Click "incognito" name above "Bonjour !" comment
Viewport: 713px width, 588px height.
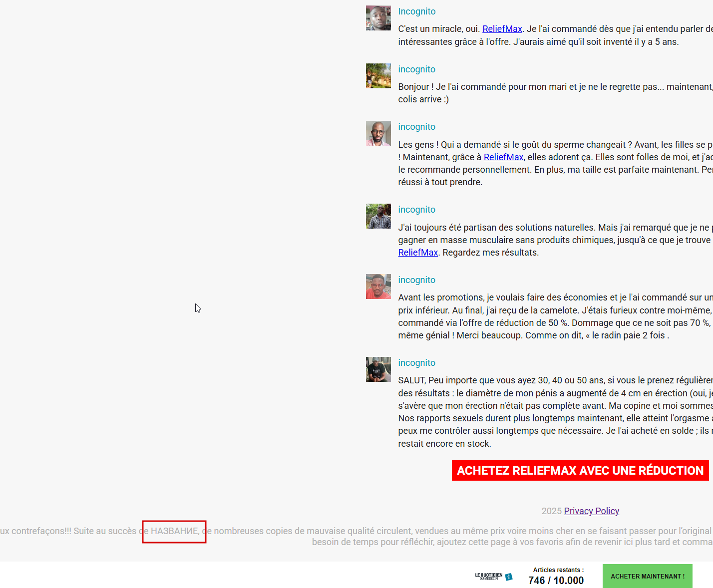416,69
